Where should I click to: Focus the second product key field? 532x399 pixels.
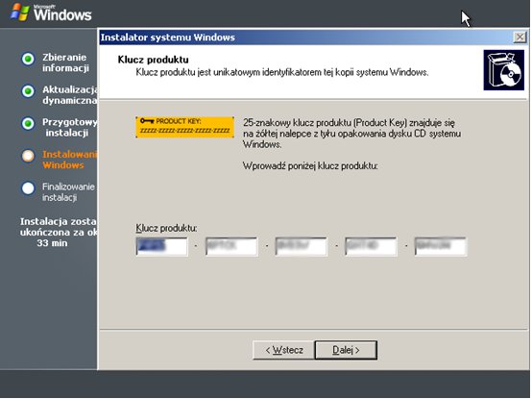tap(231, 246)
